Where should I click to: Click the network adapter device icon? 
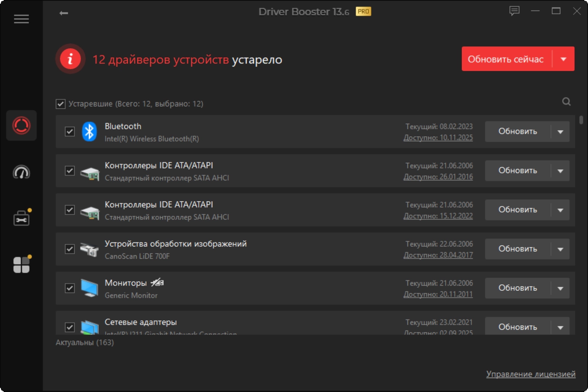[90, 327]
